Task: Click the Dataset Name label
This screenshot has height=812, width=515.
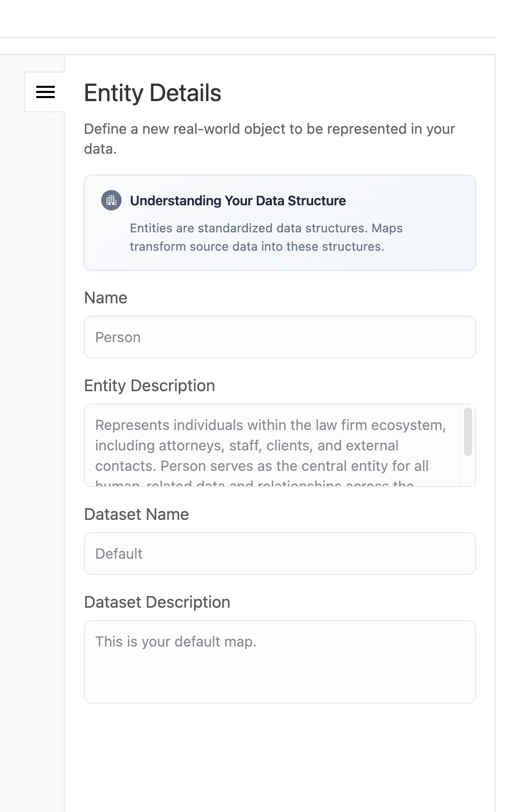Action: 136,514
